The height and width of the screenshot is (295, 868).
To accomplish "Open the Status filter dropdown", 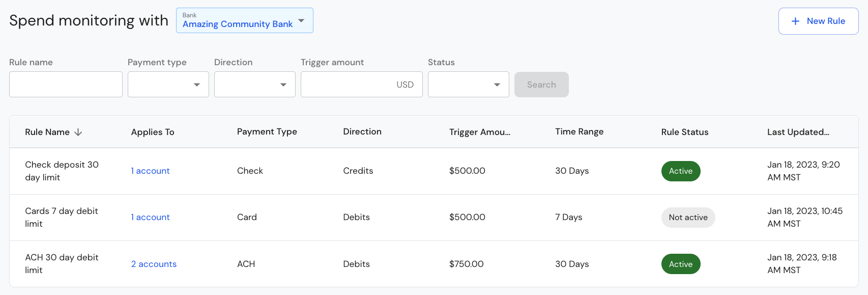I will click(469, 84).
